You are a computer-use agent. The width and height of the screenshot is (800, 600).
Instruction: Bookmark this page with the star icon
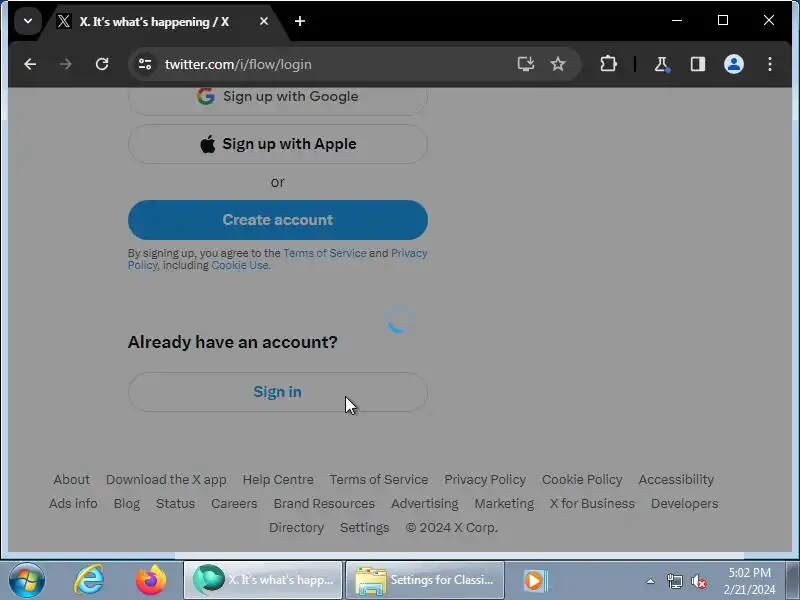[558, 64]
